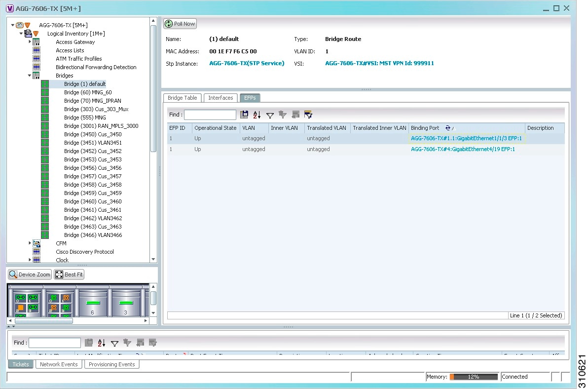
Task: Click the Device Zoom button
Action: tap(30, 274)
